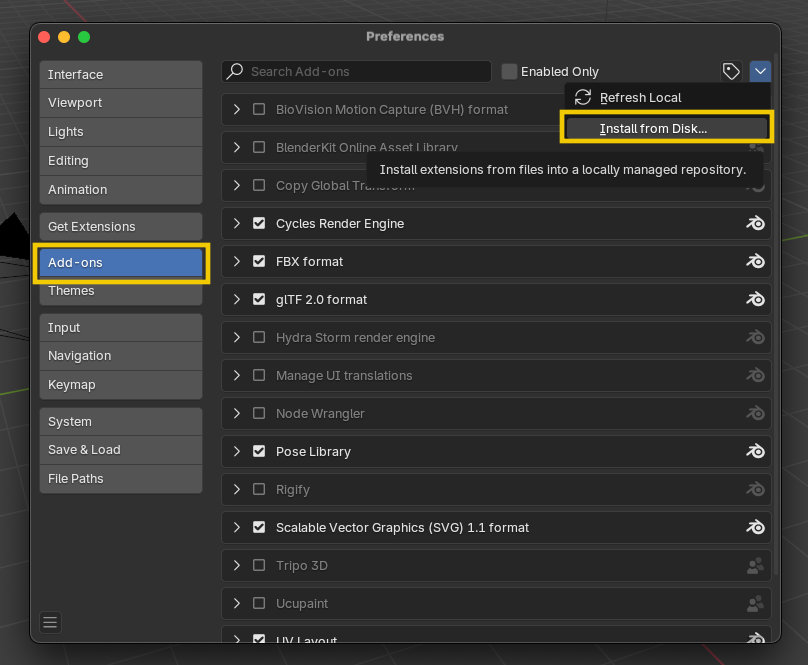Image resolution: width=808 pixels, height=665 pixels.
Task: Enable BioVision Motion Capture add-on
Action: click(259, 109)
